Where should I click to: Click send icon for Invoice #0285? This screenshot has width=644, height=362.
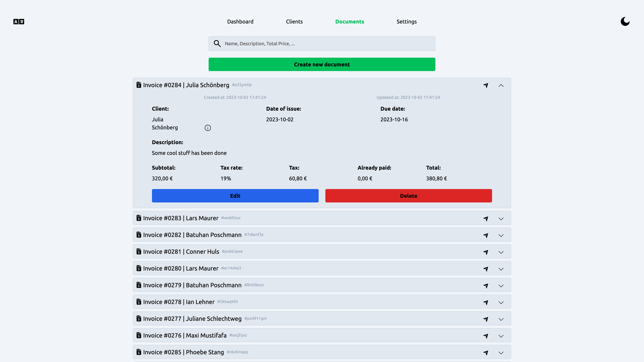pyautogui.click(x=486, y=352)
